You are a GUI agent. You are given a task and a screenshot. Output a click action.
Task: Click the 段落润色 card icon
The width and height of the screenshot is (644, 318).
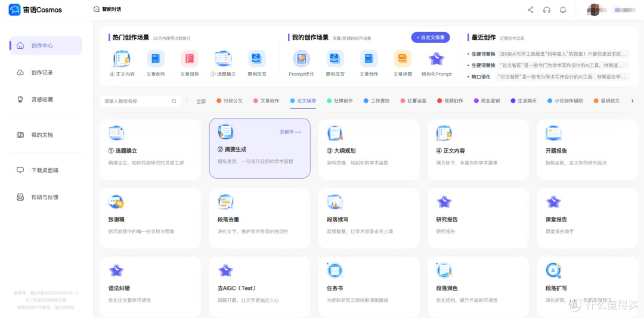[x=444, y=270]
